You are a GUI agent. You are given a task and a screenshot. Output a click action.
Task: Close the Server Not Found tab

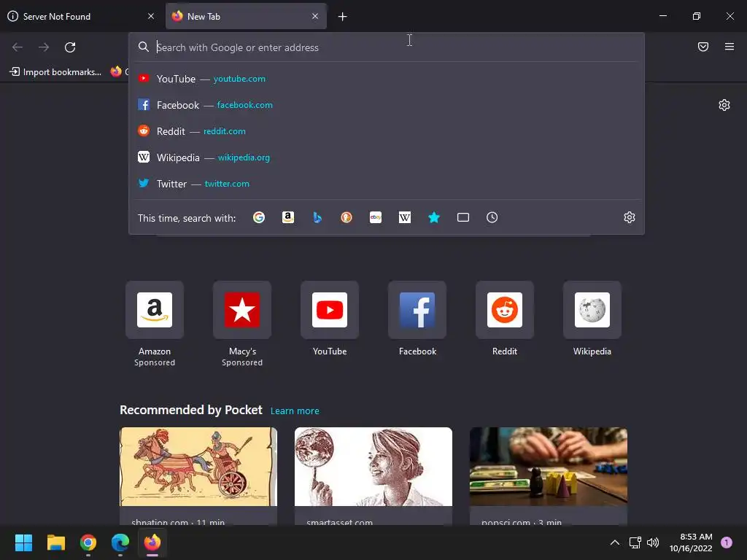pos(151,16)
